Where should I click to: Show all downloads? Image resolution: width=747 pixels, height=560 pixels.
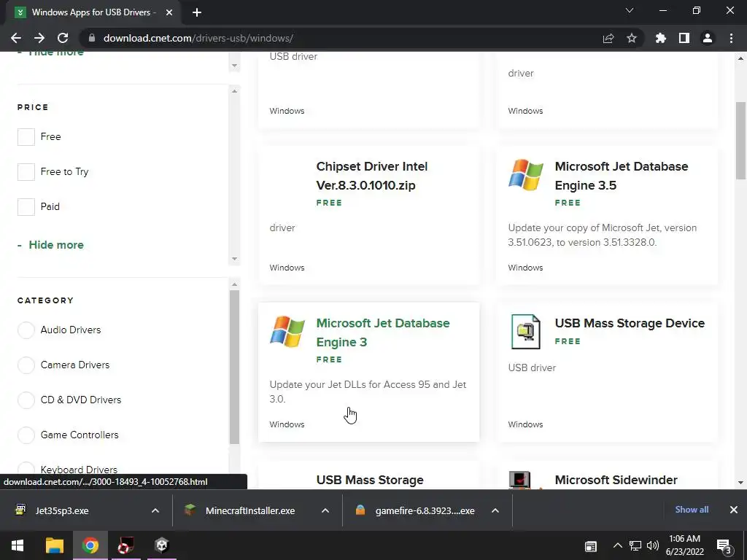point(692,510)
